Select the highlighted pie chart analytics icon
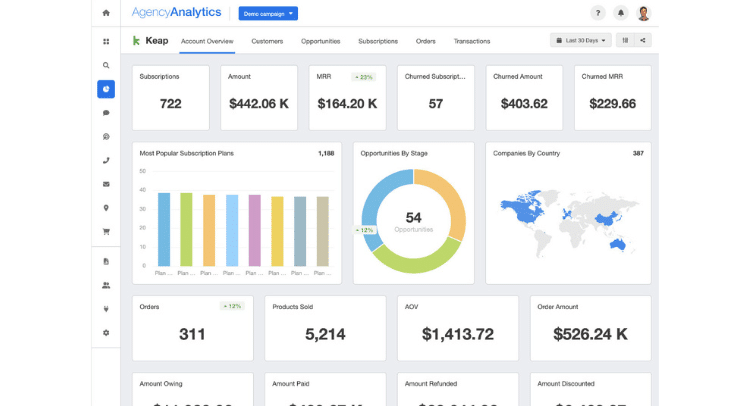The image size is (750, 406). tap(106, 89)
